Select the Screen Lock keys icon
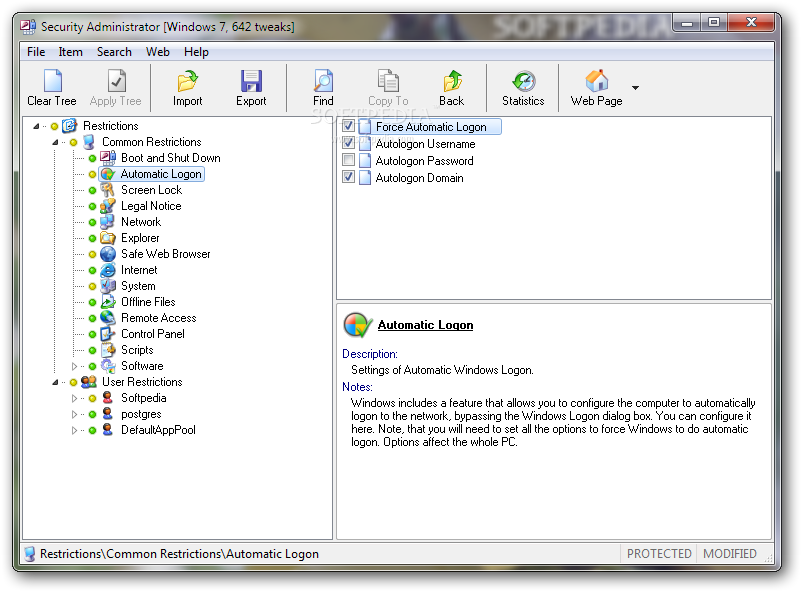802x592 pixels. click(x=108, y=190)
